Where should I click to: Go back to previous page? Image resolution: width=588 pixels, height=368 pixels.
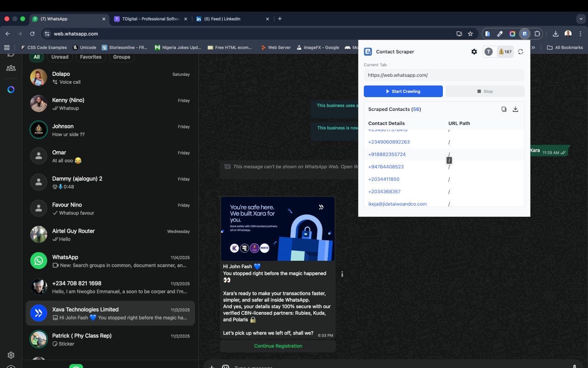point(7,34)
